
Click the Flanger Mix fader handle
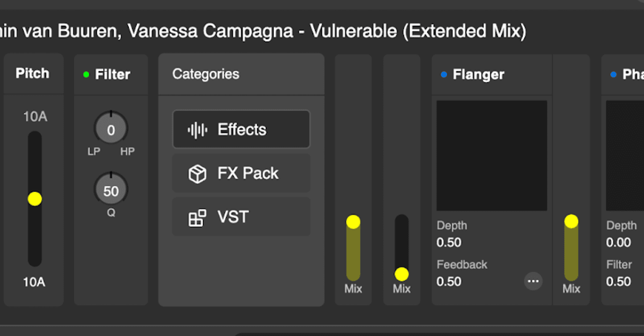[x=572, y=220]
